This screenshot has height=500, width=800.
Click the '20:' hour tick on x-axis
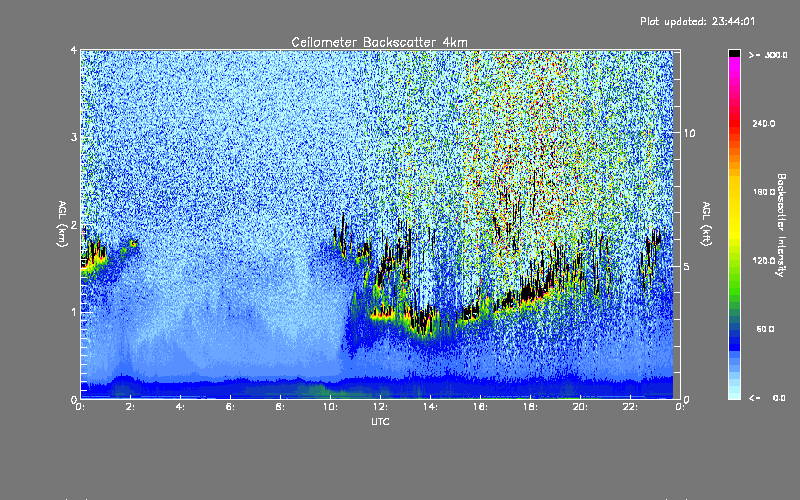click(x=580, y=407)
